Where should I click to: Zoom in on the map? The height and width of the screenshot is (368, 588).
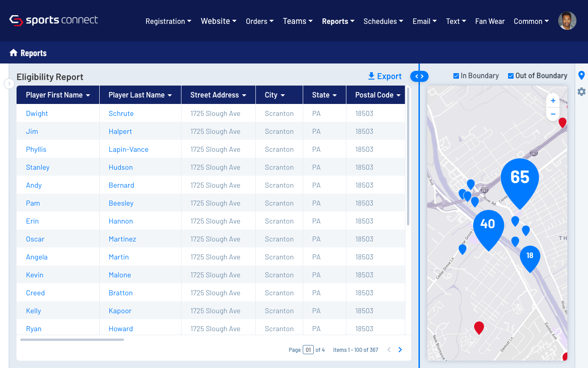pyautogui.click(x=553, y=101)
